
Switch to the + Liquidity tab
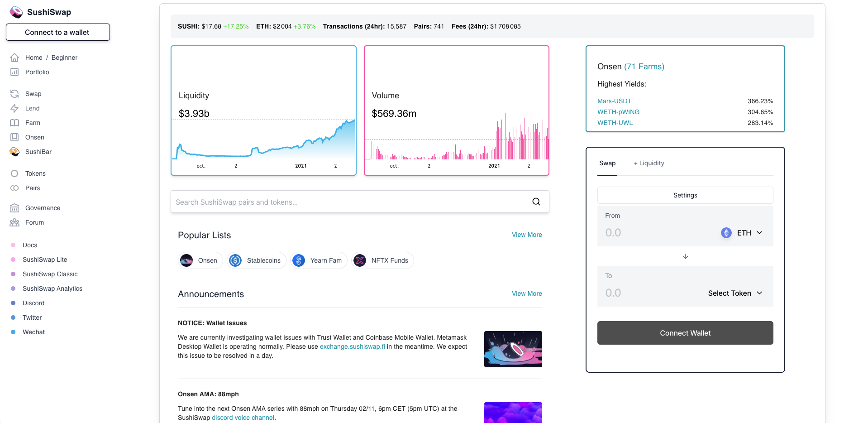pos(649,163)
